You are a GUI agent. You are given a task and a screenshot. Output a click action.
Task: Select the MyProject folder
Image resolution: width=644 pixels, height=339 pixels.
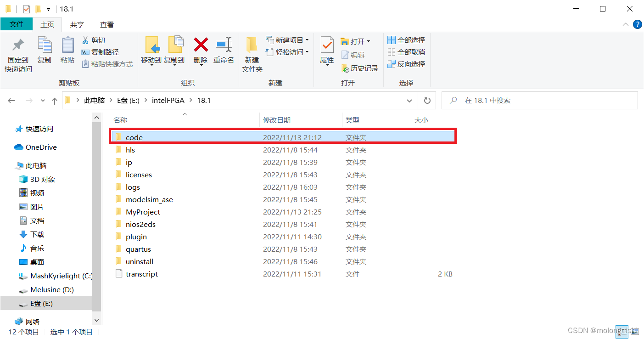click(283, 212)
